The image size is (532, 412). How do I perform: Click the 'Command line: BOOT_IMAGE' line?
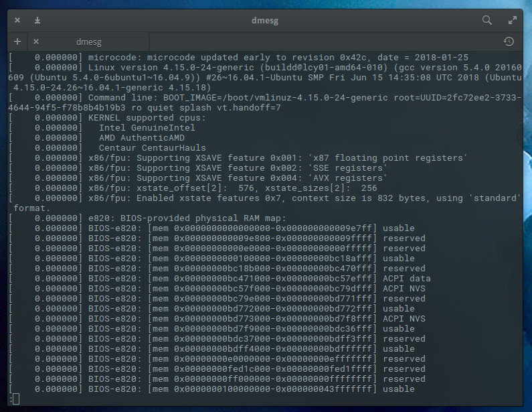point(264,103)
